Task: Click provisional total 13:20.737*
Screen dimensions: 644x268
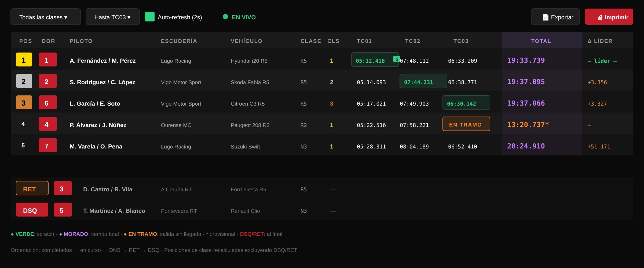Action: 528,125
